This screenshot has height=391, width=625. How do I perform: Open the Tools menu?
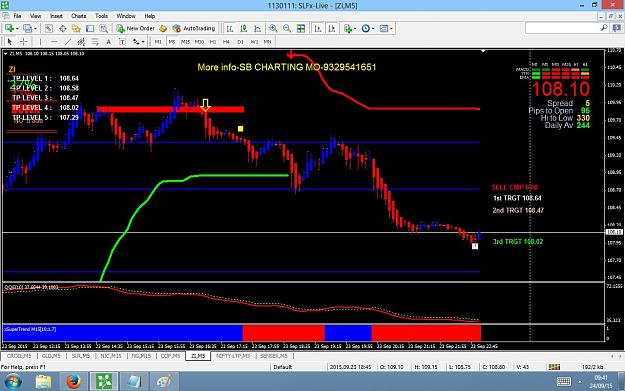coord(101,16)
